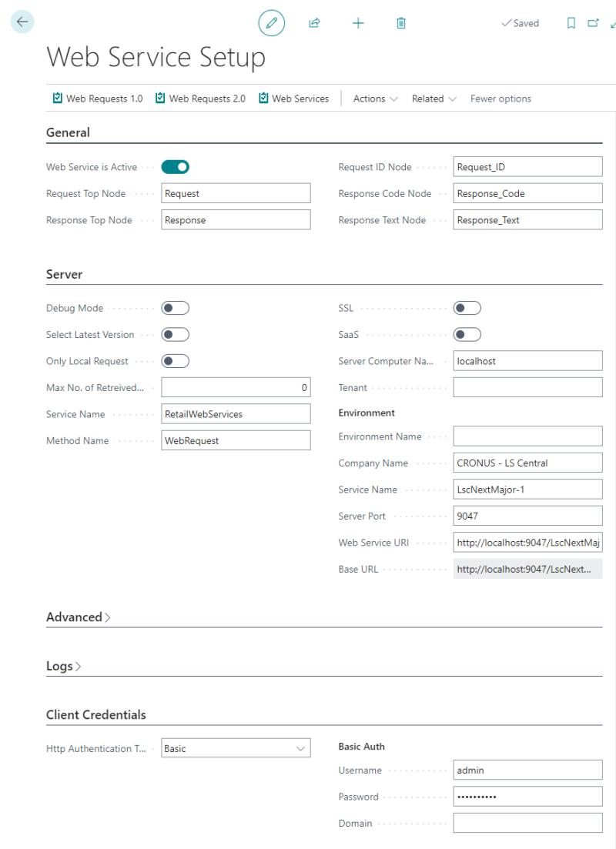The height and width of the screenshot is (849, 616).
Task: Expand the Advanced section
Action: (78, 617)
